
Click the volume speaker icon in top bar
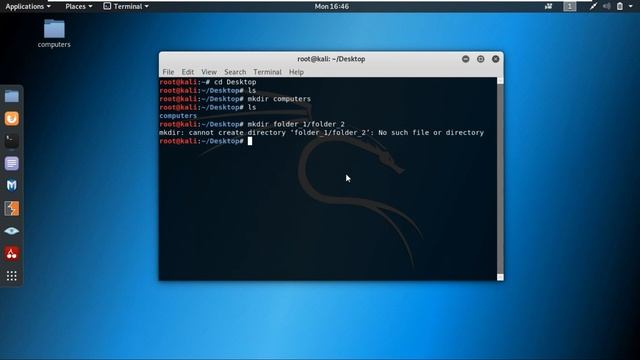coord(607,7)
